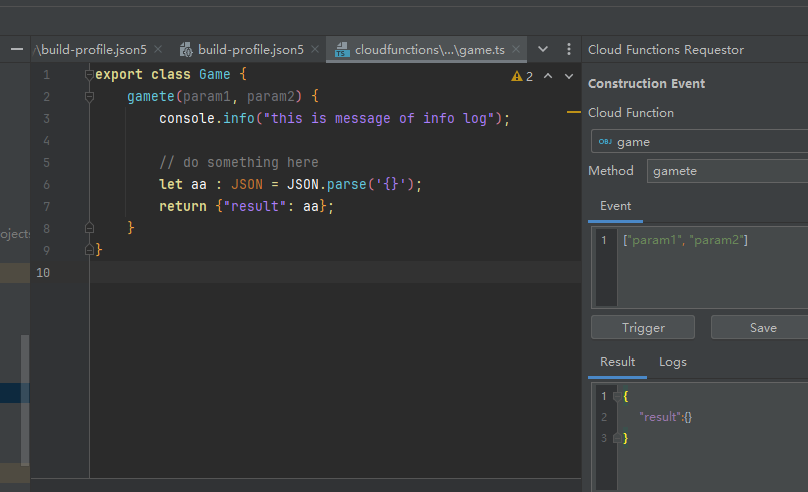Open the Cloud Function 'game' dropdown
The image size is (808, 492).
[x=700, y=142]
